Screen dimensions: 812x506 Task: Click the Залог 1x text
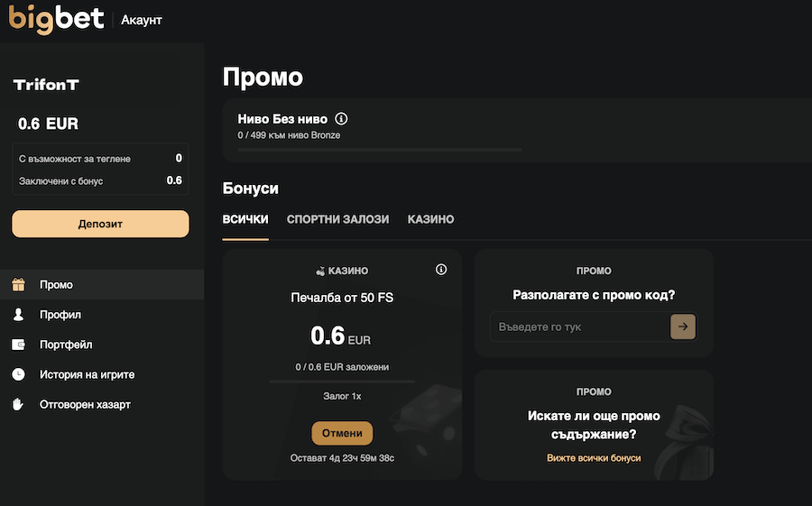[x=342, y=396]
